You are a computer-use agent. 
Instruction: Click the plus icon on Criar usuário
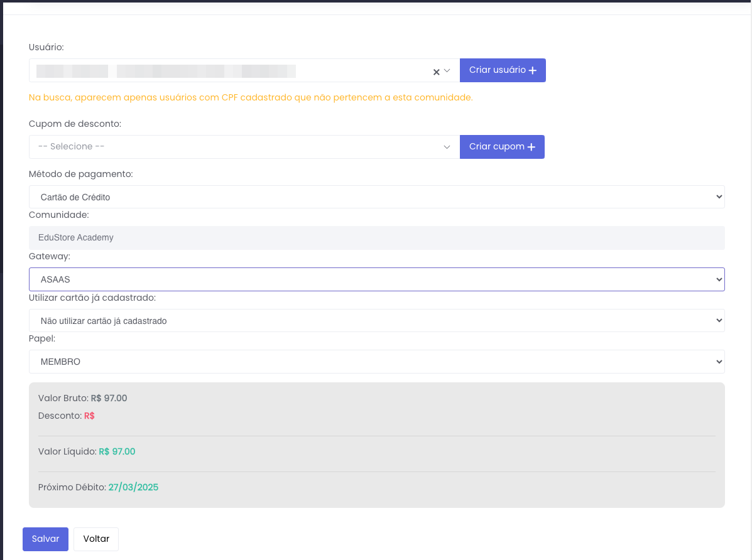click(x=533, y=71)
